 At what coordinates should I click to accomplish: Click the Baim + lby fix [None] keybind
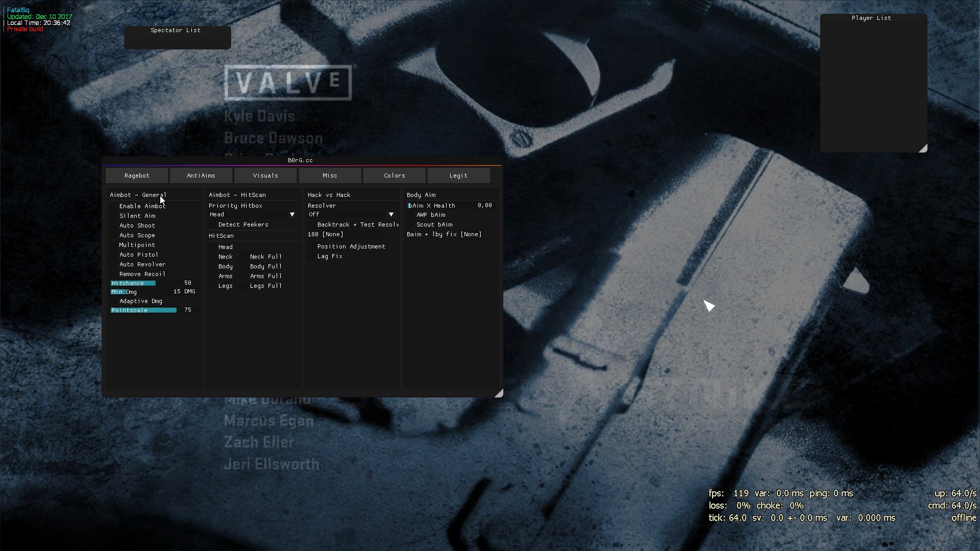(x=444, y=235)
